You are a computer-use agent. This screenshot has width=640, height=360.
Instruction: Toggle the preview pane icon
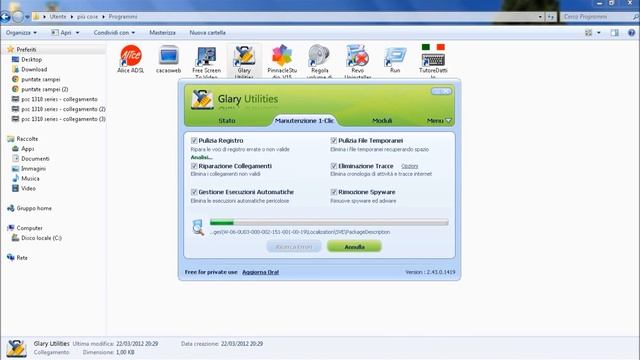click(615, 33)
